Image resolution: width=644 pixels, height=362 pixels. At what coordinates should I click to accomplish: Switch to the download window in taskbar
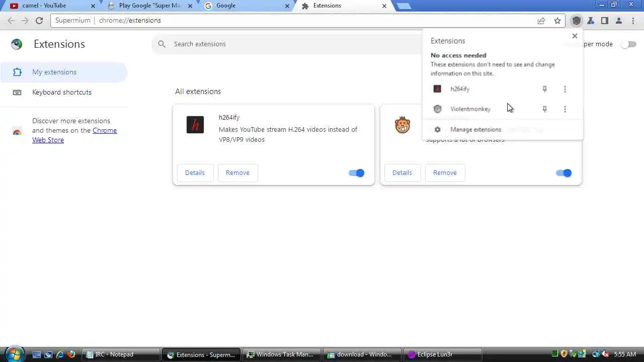pyautogui.click(x=362, y=354)
